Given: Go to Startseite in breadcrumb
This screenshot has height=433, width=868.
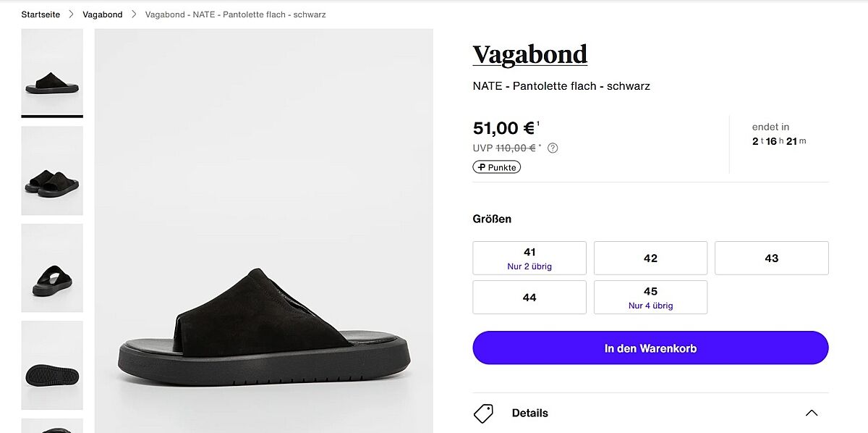Looking at the screenshot, I should (41, 14).
